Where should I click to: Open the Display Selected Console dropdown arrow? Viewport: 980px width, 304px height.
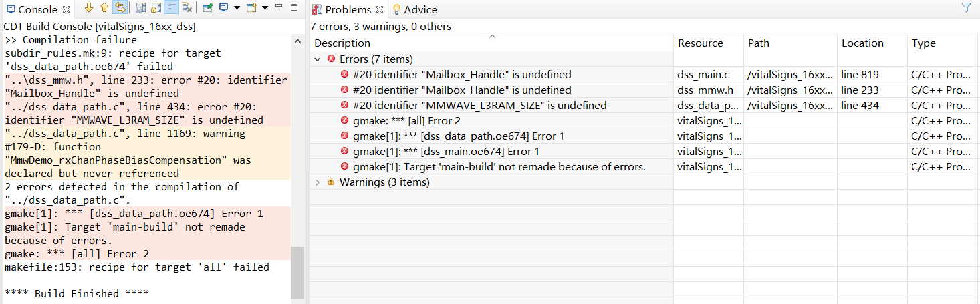pos(237,8)
